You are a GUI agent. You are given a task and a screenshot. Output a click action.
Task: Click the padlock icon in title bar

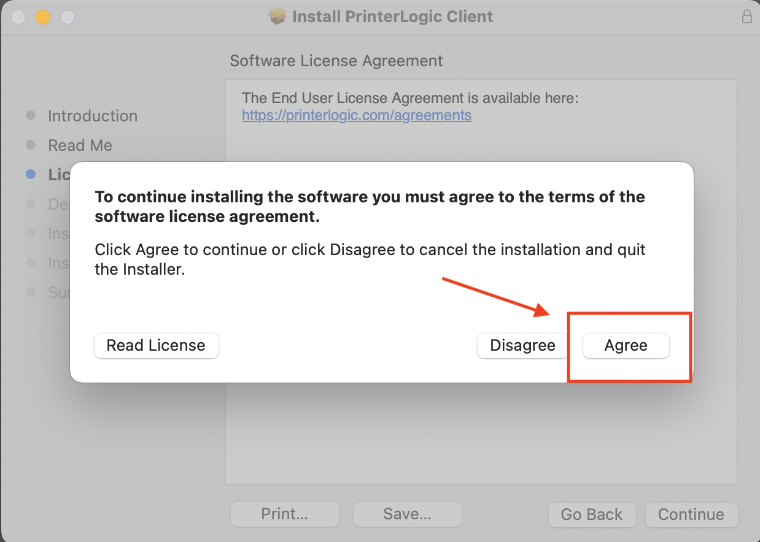(746, 17)
